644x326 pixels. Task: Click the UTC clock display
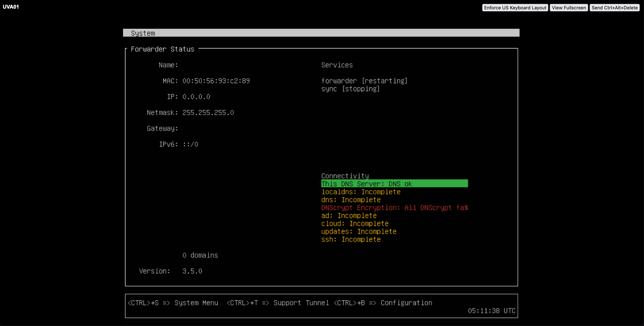[x=491, y=311]
